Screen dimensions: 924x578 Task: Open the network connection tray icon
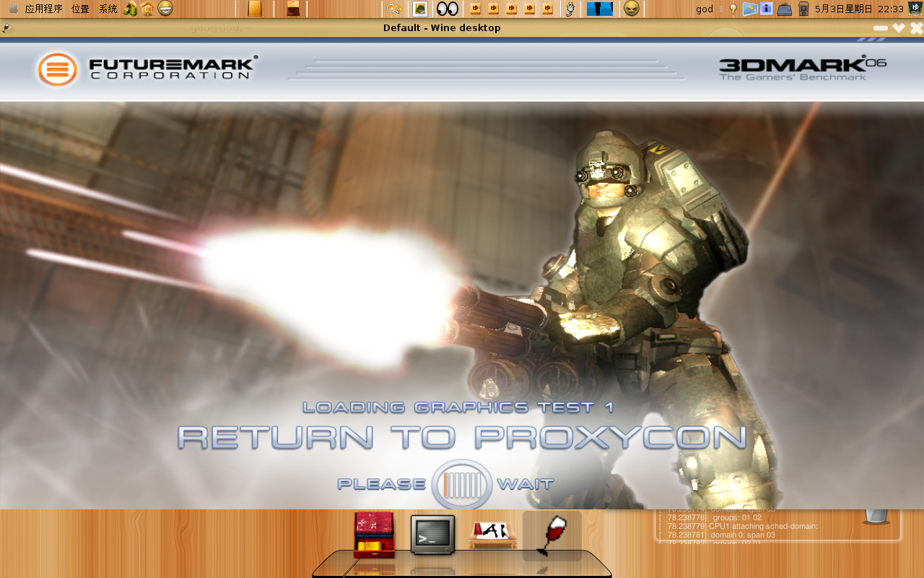coord(750,9)
